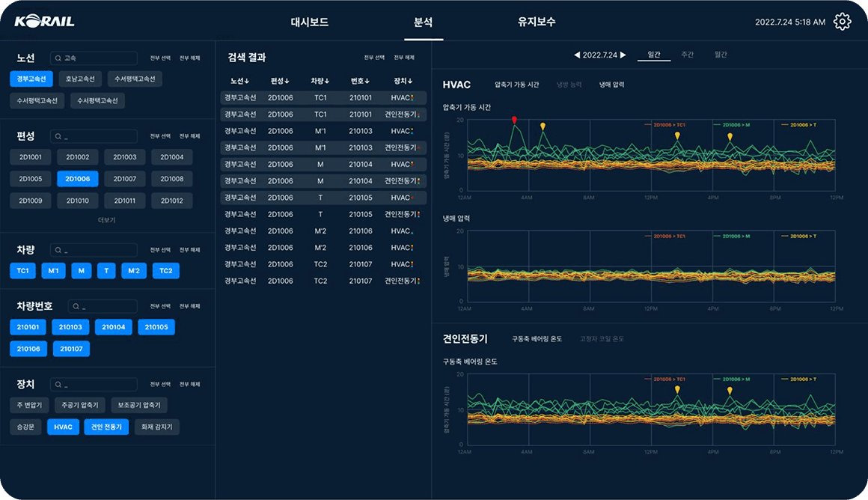Open the 분석 tab
This screenshot has height=500, width=868.
424,22
